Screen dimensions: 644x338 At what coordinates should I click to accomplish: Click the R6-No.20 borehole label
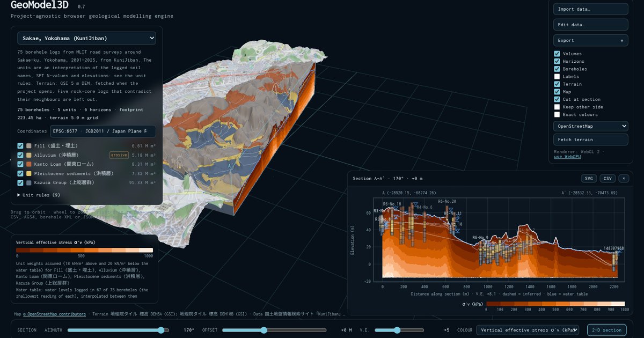tap(447, 201)
